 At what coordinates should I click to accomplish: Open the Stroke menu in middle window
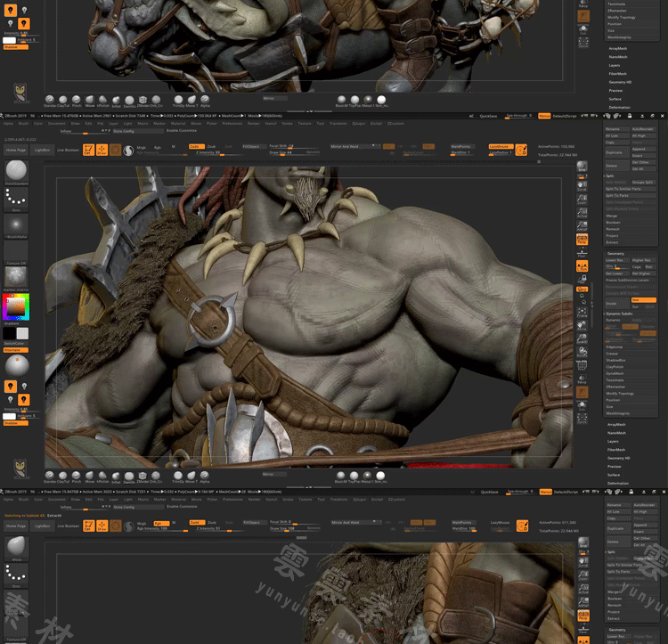[287, 124]
